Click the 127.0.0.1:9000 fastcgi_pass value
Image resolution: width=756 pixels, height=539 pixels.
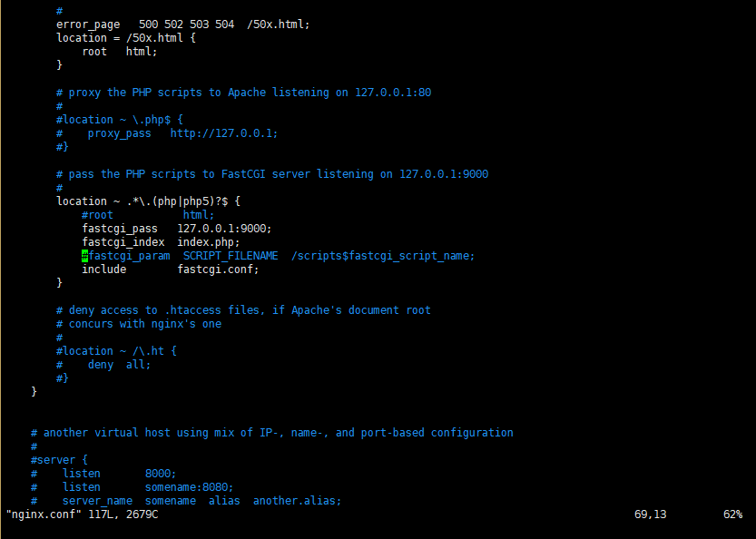click(x=225, y=229)
